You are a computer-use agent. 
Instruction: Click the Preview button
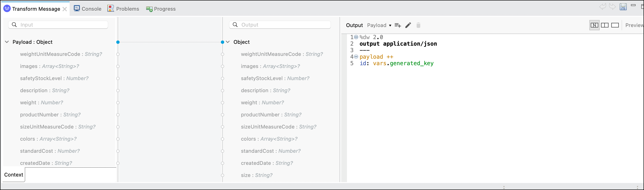(x=634, y=25)
